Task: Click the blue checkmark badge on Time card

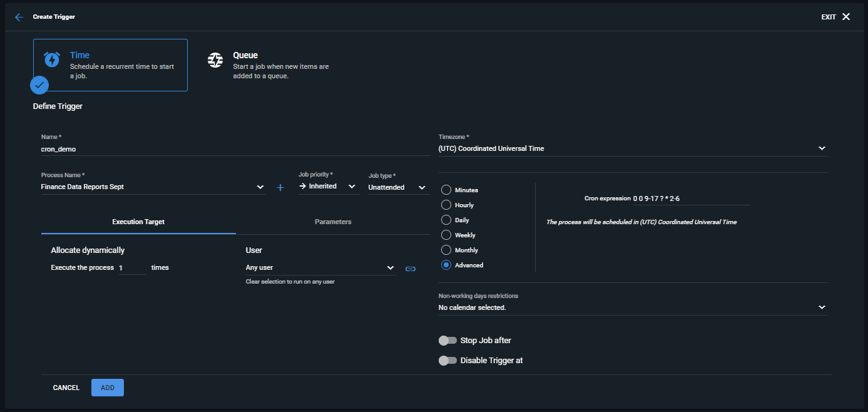Action: click(x=39, y=85)
